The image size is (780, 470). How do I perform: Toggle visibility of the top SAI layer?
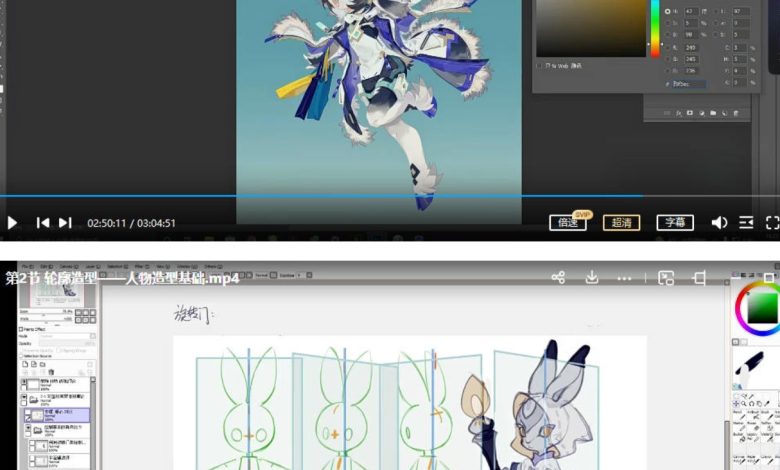(24, 382)
